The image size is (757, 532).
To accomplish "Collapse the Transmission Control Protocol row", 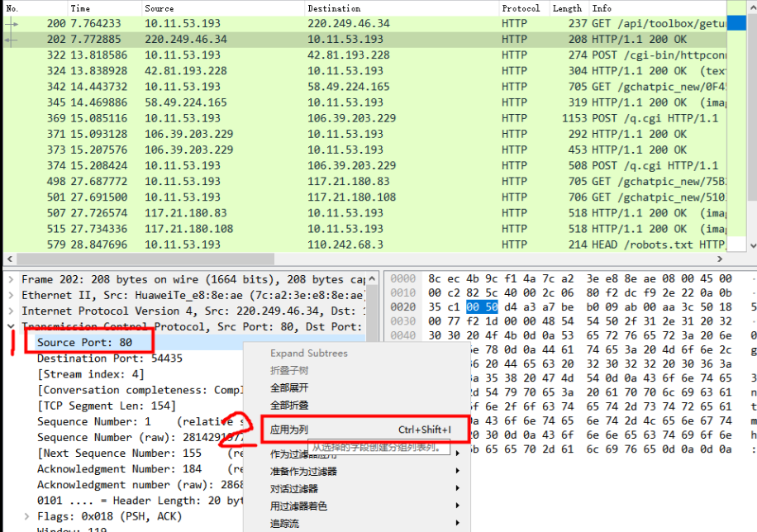I will pos(11,327).
